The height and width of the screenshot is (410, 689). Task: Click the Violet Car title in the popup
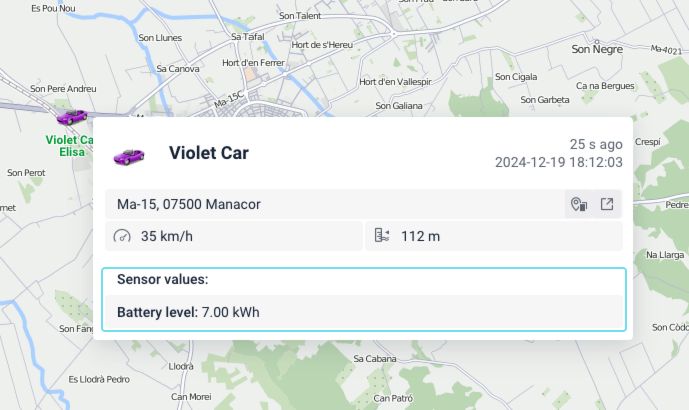pos(208,153)
